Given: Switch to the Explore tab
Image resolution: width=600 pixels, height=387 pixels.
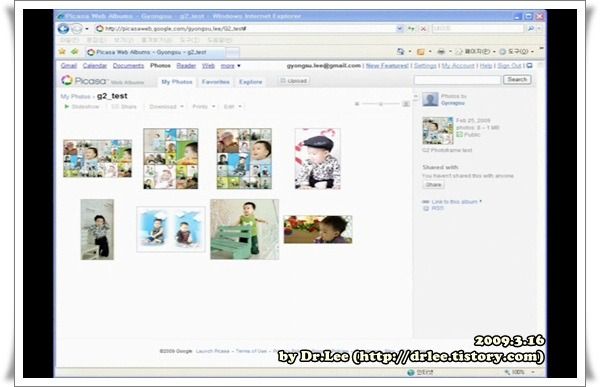Looking at the screenshot, I should [251, 82].
